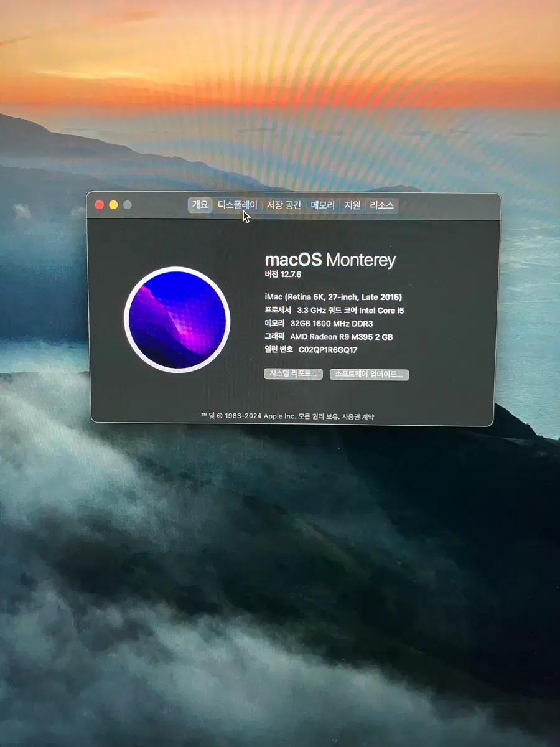The height and width of the screenshot is (747, 560).
Task: Click the macOS Monterey title text
Action: point(330,260)
